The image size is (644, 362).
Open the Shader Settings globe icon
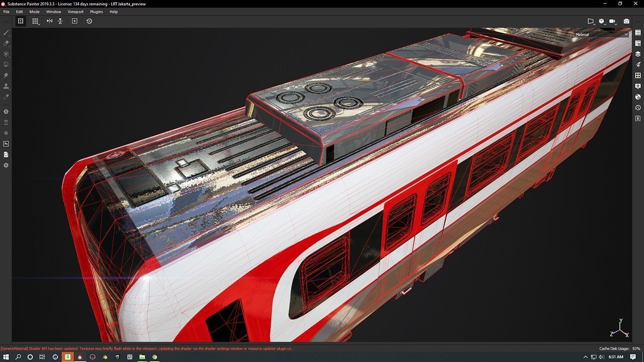point(638,97)
